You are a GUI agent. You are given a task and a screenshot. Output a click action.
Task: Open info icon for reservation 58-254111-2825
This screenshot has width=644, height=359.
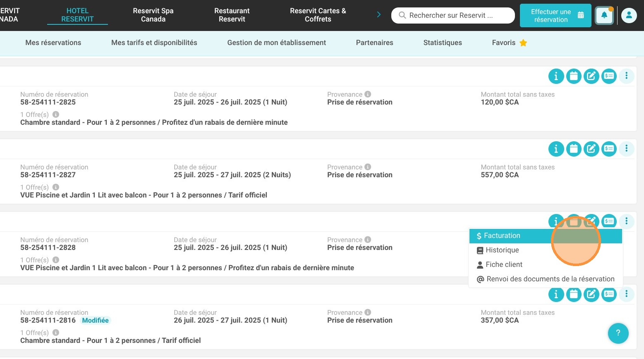(556, 76)
